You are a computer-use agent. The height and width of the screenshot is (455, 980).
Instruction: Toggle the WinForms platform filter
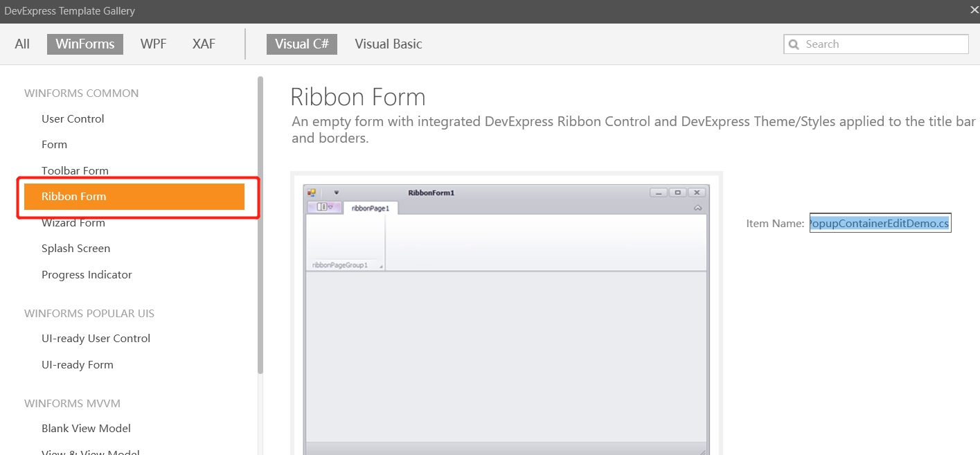(x=84, y=44)
